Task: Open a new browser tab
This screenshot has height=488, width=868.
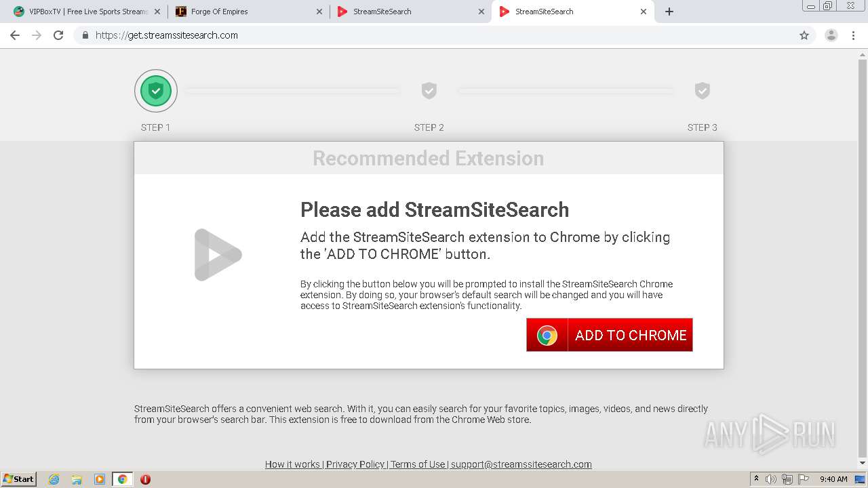Action: [x=669, y=12]
